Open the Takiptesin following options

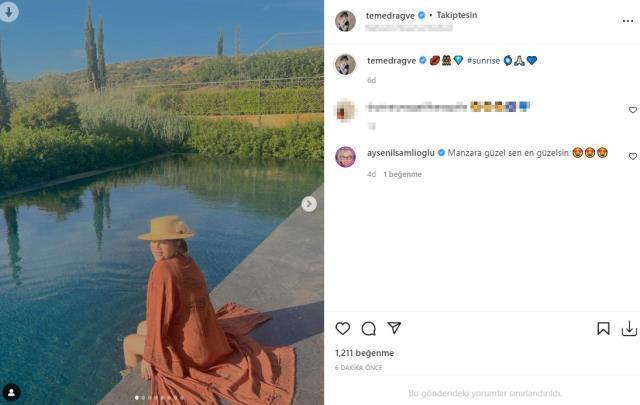tap(459, 16)
